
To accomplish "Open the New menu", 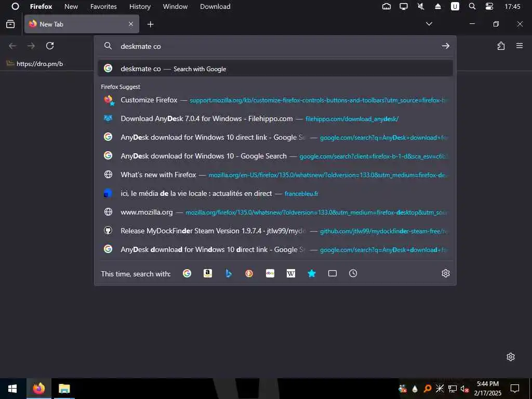I will click(71, 6).
